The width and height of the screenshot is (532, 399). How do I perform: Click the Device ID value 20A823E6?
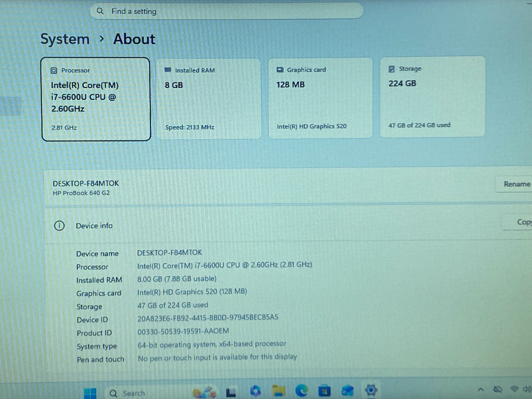pos(208,318)
